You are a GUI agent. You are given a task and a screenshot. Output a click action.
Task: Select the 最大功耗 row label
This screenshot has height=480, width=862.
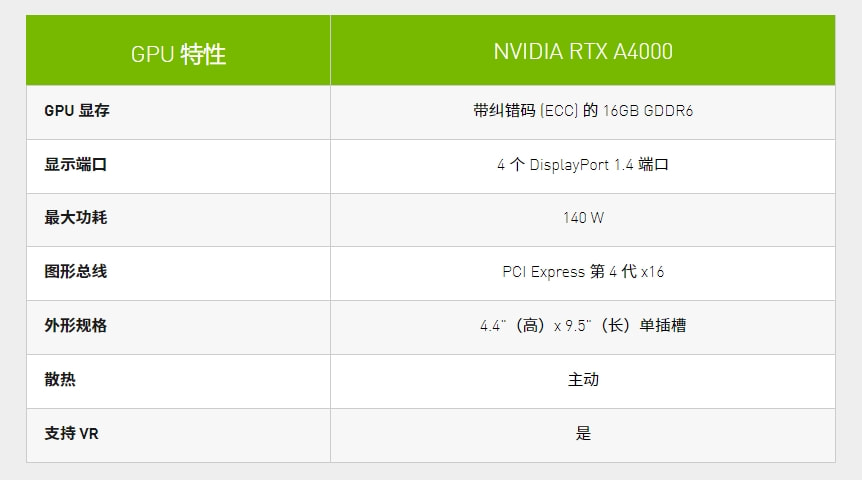pos(75,218)
